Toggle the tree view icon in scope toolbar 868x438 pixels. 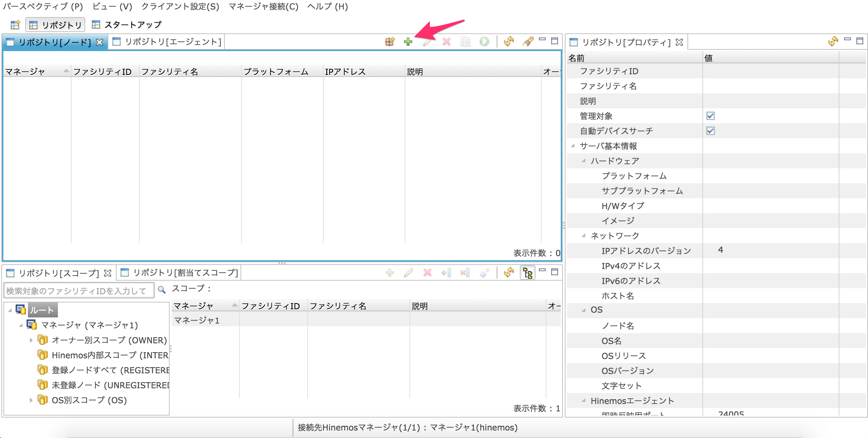[528, 273]
